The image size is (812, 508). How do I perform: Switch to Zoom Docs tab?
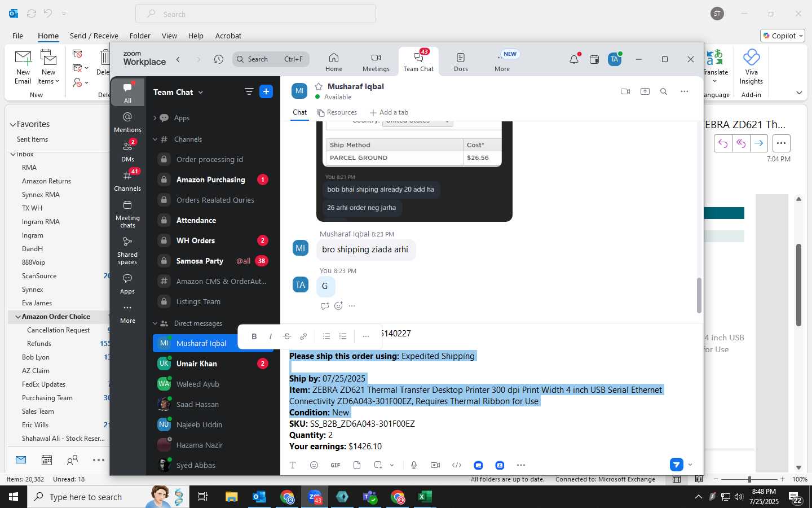pyautogui.click(x=461, y=62)
